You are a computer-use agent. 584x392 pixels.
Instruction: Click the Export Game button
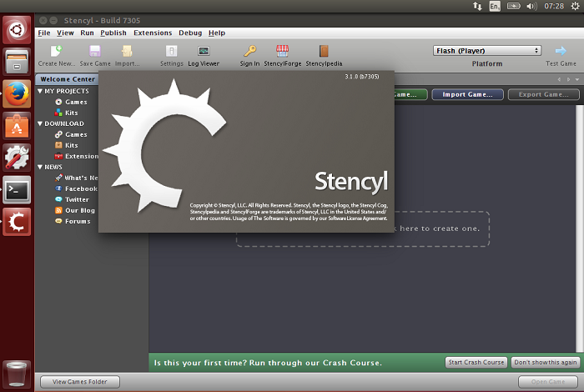pyautogui.click(x=543, y=94)
